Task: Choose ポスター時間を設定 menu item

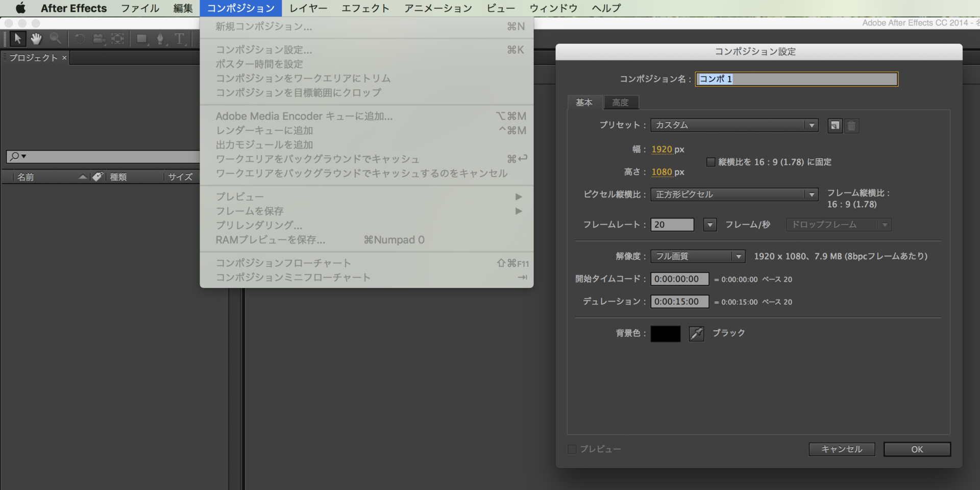Action: [366, 64]
